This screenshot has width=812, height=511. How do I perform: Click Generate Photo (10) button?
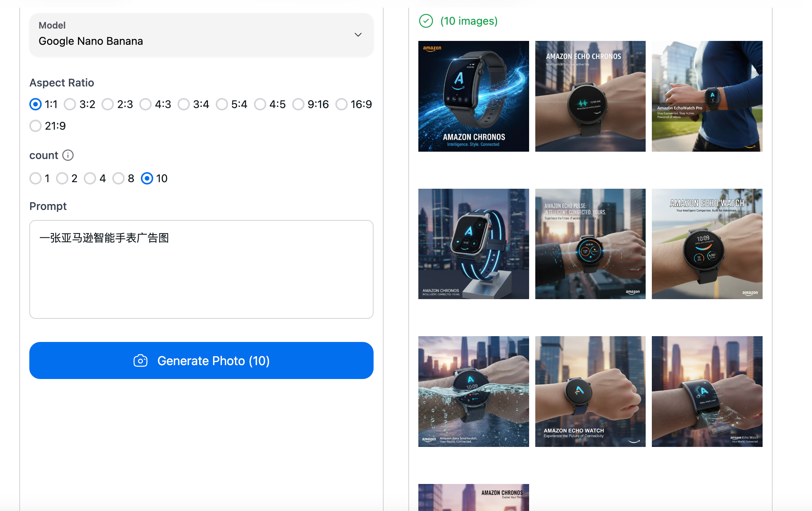[x=201, y=360]
